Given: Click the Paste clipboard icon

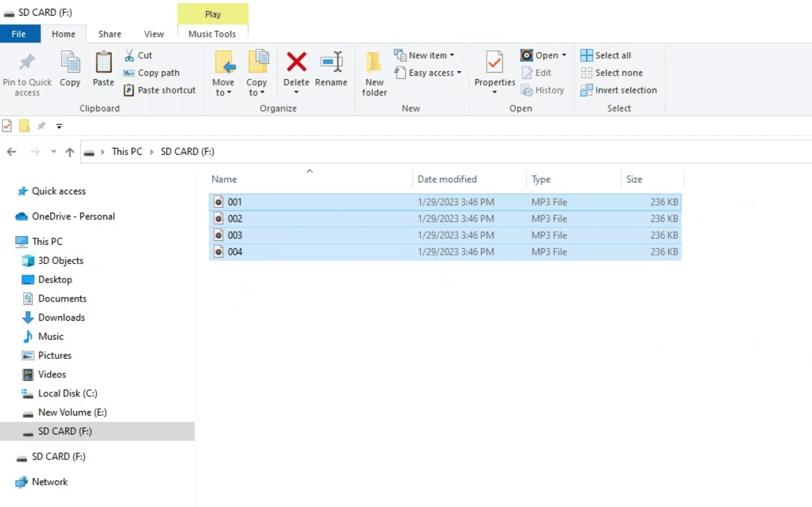Looking at the screenshot, I should (x=103, y=63).
